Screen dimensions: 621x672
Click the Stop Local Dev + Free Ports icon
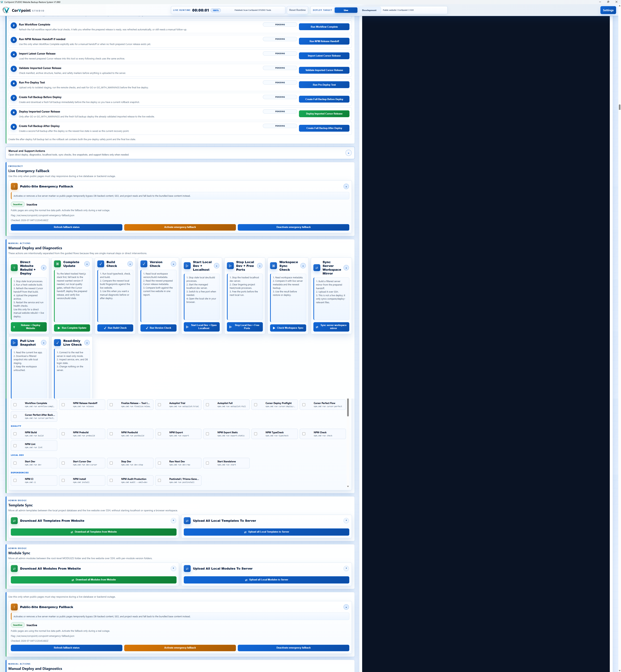tap(230, 266)
